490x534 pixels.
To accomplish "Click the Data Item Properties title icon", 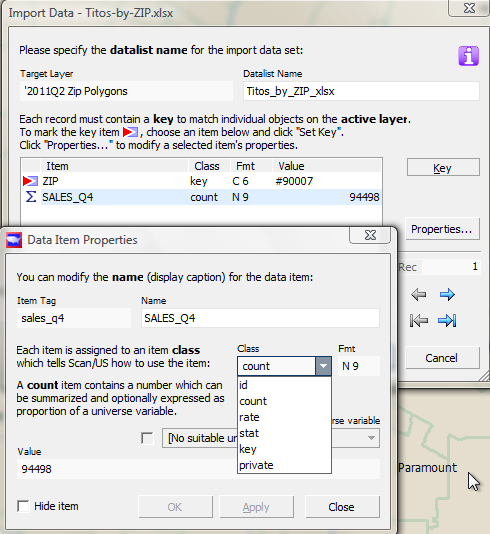I will click(14, 240).
